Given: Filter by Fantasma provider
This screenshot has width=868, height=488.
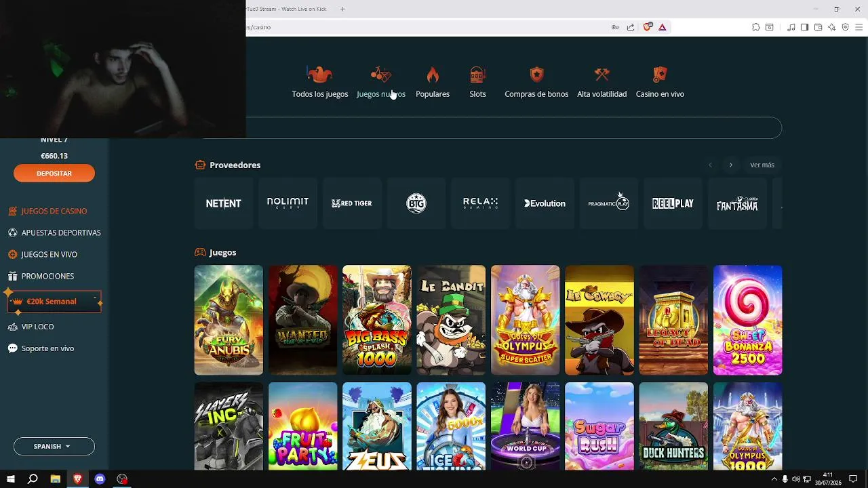Looking at the screenshot, I should (x=737, y=203).
